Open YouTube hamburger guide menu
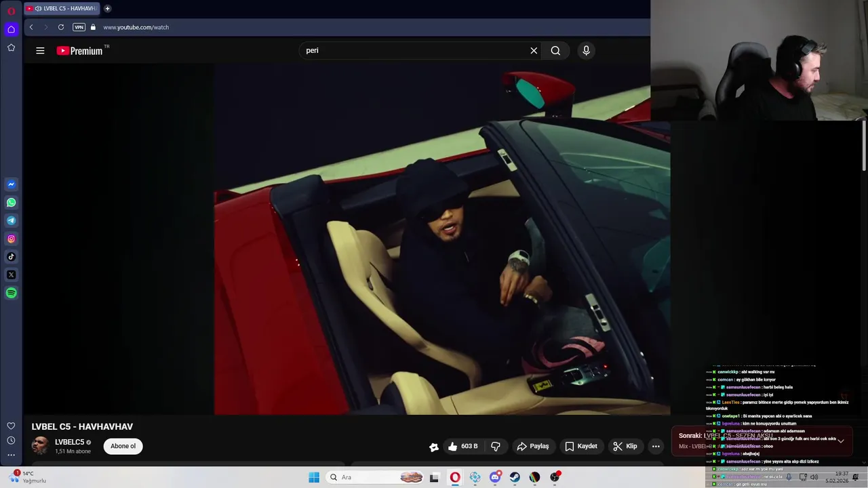868x488 pixels. point(40,51)
